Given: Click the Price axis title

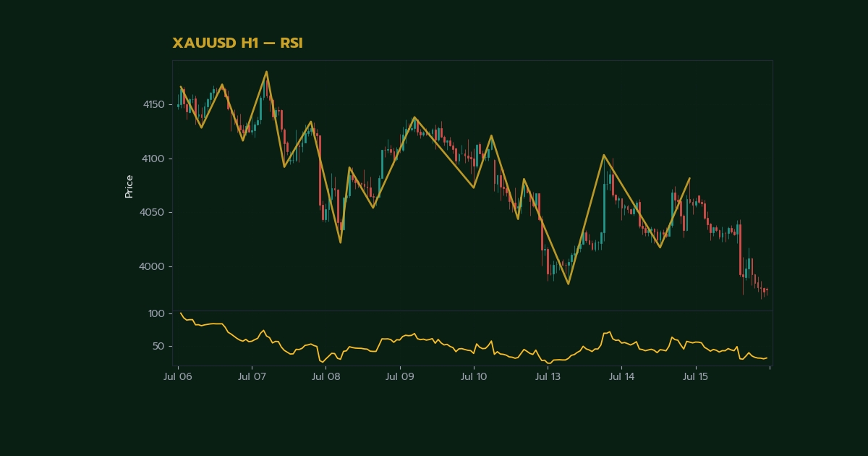Looking at the screenshot, I should click(x=129, y=186).
